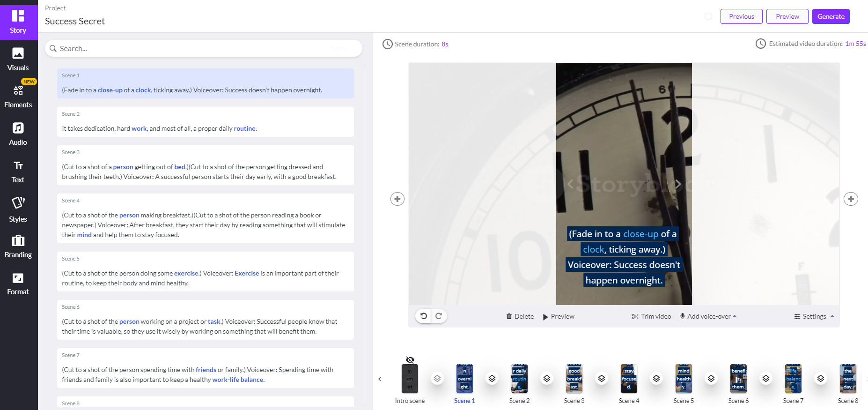The width and height of the screenshot is (868, 410).
Task: Open the Story tab in sidebar
Action: click(x=18, y=22)
